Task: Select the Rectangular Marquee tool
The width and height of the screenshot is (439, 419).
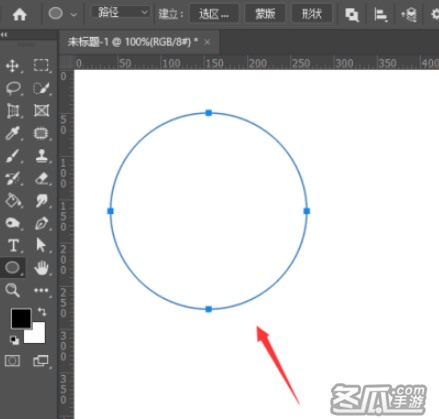Action: click(x=41, y=65)
